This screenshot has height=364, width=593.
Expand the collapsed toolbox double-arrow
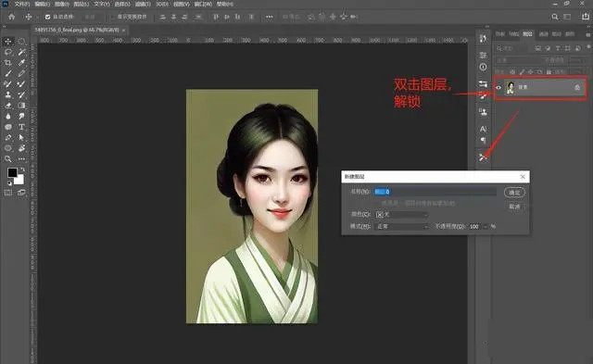[x=4, y=27]
